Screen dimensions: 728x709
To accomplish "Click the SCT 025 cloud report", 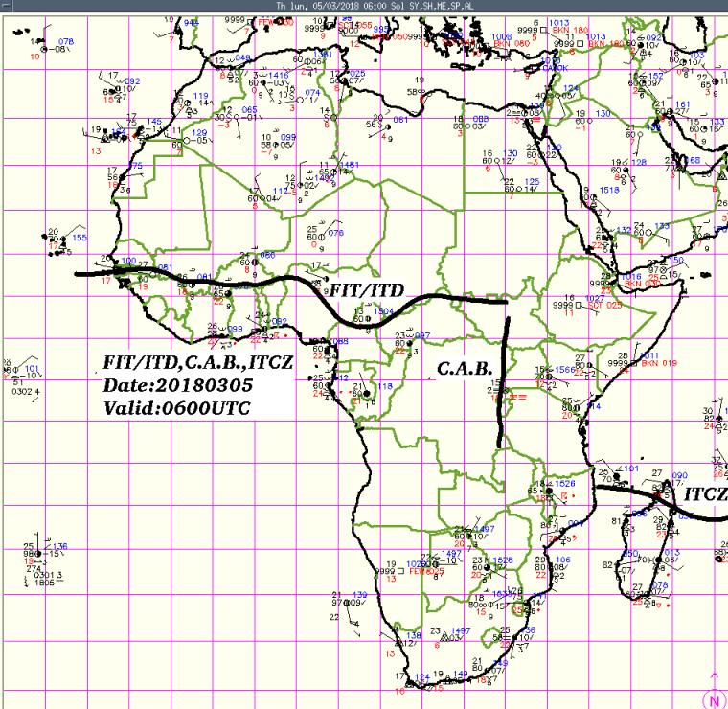I will point(604,305).
